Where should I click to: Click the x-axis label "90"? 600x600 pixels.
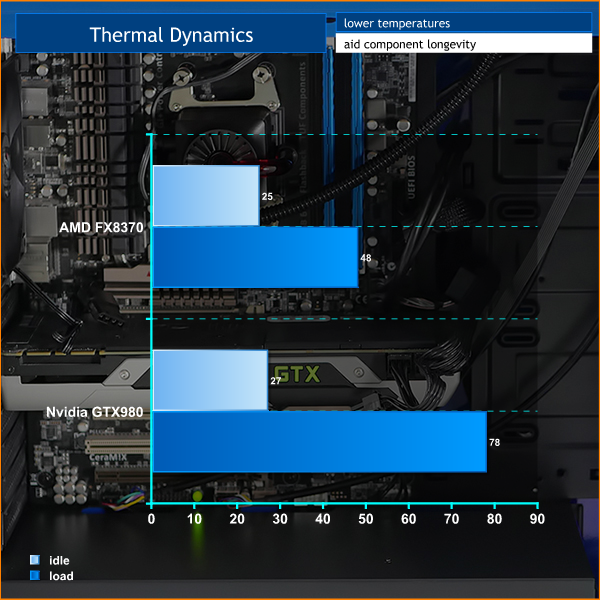point(537,519)
